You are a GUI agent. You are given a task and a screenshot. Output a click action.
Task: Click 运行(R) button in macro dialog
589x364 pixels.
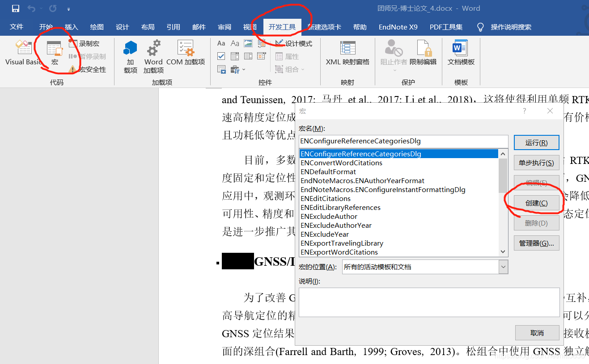click(x=537, y=143)
